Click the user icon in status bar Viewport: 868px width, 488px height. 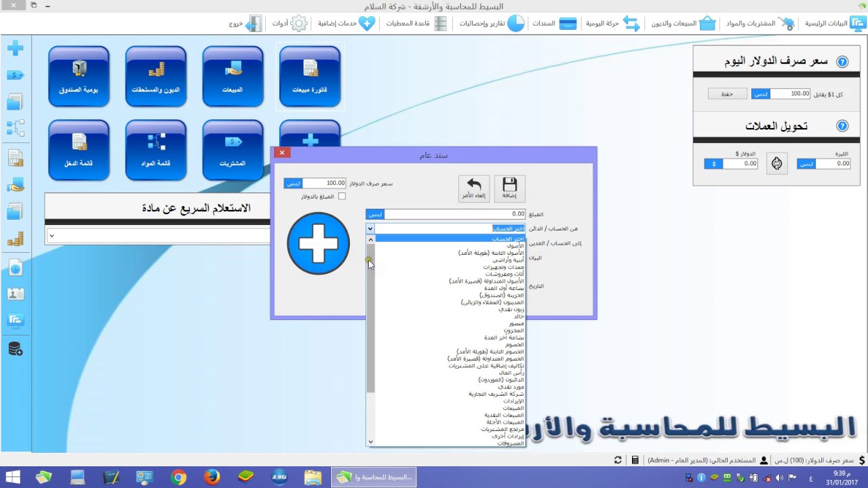coord(764,460)
